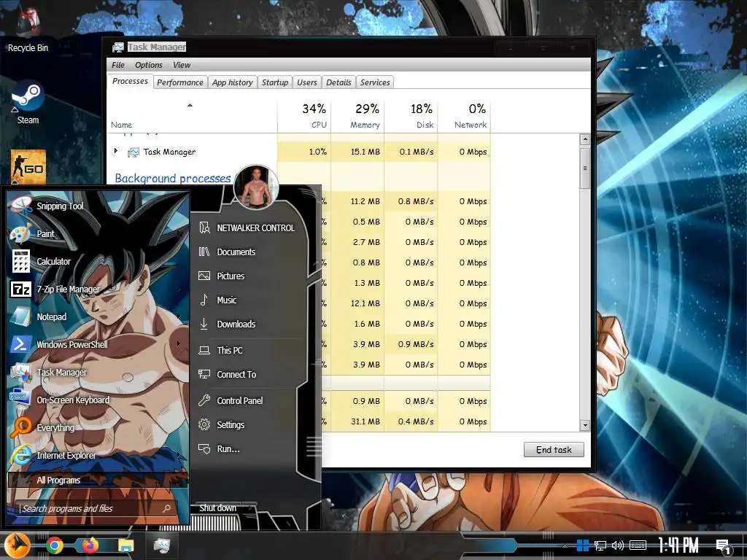The image size is (747, 560).
Task: Open Task Manager start menu entry
Action: tap(98, 373)
